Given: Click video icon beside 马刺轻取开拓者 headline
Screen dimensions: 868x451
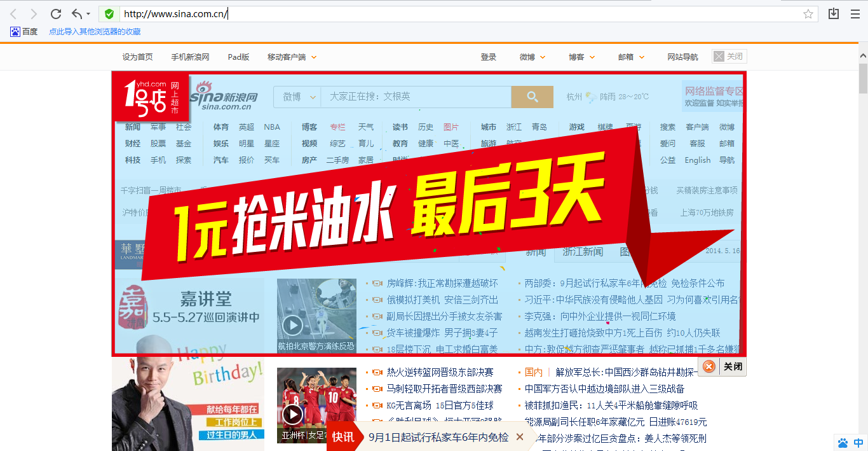Looking at the screenshot, I should click(377, 389).
